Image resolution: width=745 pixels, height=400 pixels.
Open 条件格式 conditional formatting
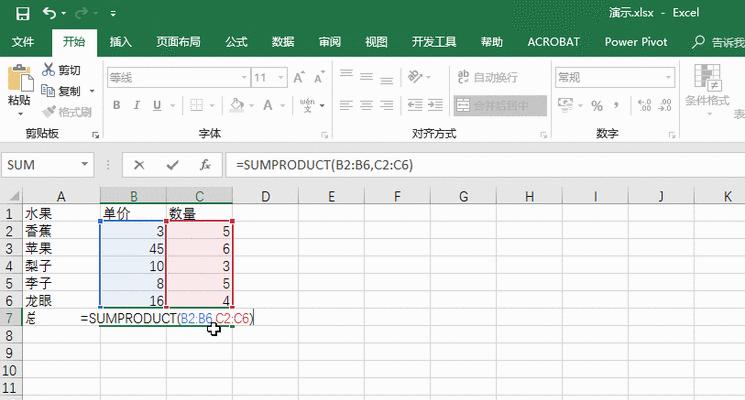(707, 88)
